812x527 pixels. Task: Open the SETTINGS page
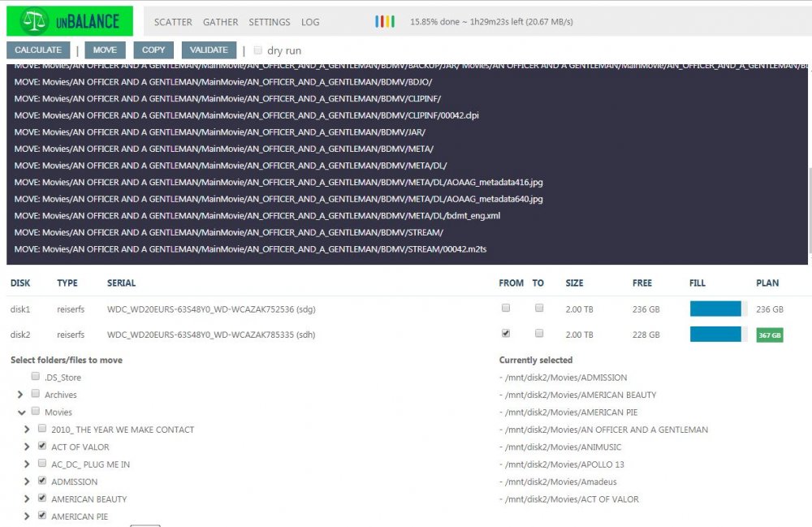click(x=270, y=22)
